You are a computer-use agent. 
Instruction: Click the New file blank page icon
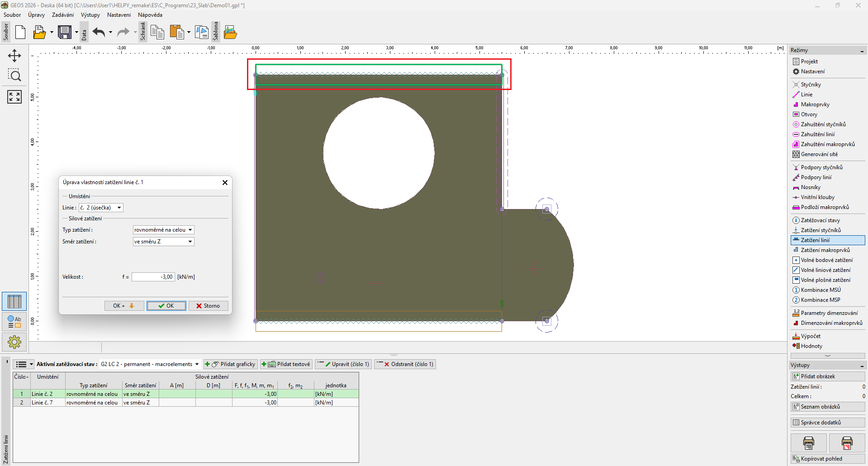click(20, 32)
